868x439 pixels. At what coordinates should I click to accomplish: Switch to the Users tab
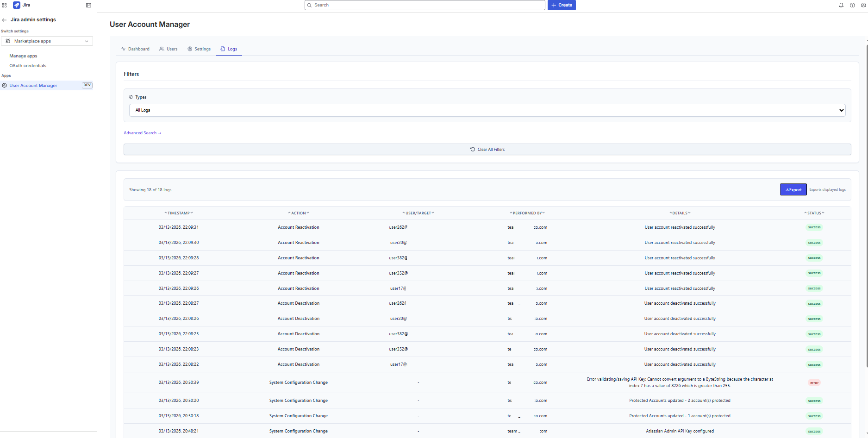169,49
